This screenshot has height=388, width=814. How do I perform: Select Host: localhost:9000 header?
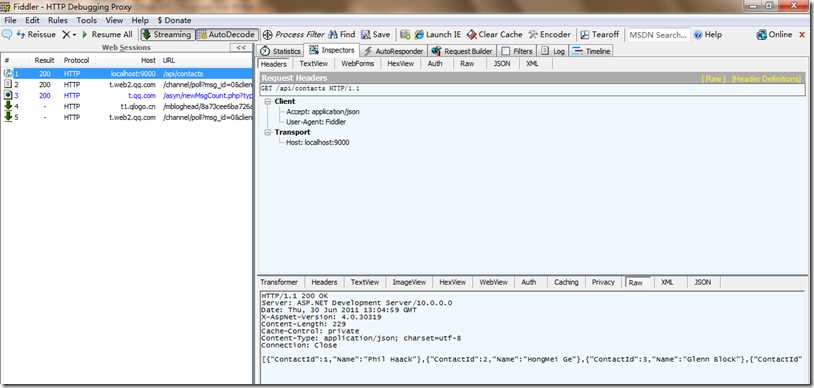[x=317, y=142]
